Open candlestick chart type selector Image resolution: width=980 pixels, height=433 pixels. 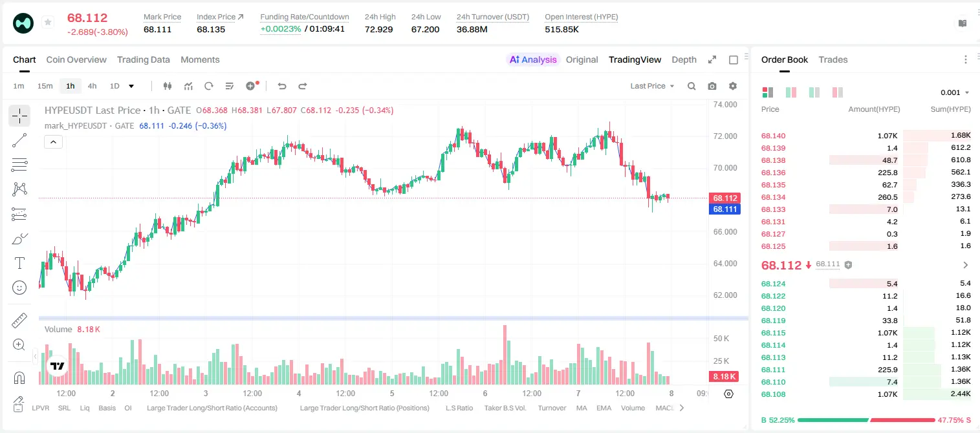(168, 86)
